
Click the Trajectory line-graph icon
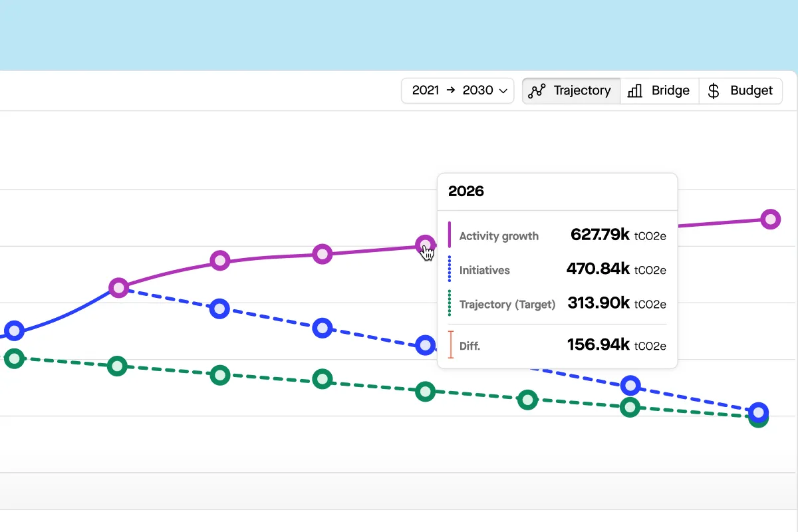point(537,91)
